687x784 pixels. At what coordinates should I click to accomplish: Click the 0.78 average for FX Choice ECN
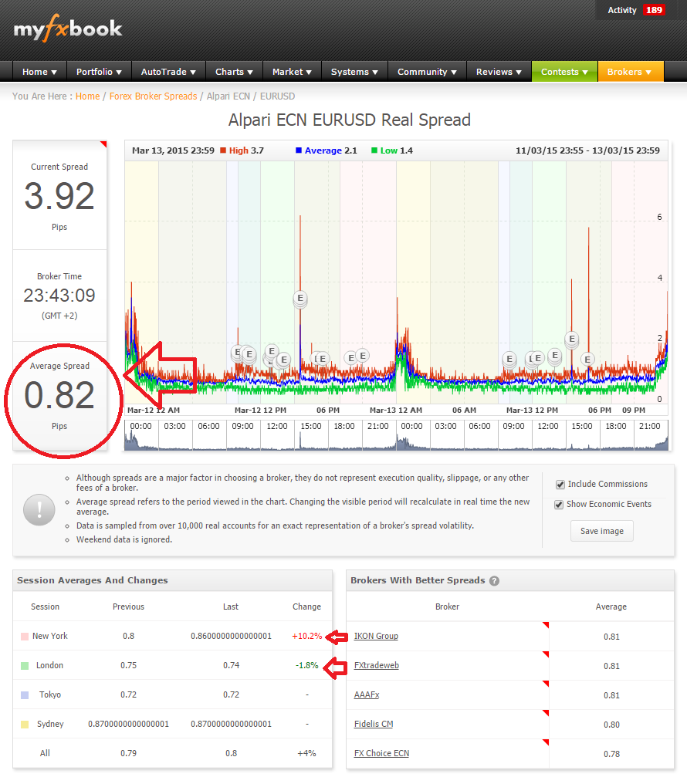[611, 754]
